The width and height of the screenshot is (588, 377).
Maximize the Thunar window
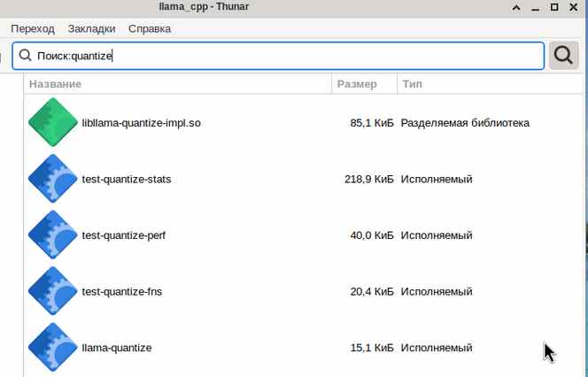[x=554, y=7]
